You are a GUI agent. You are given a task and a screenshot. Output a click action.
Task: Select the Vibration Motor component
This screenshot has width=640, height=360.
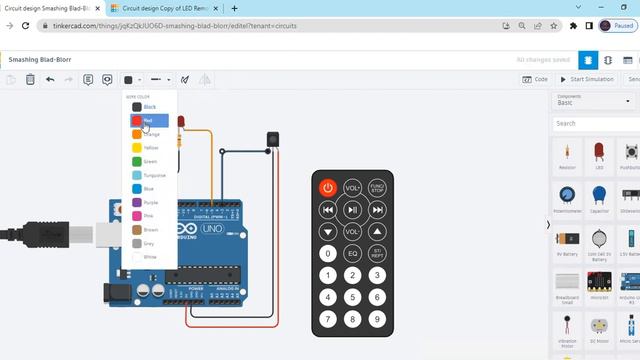click(x=567, y=331)
